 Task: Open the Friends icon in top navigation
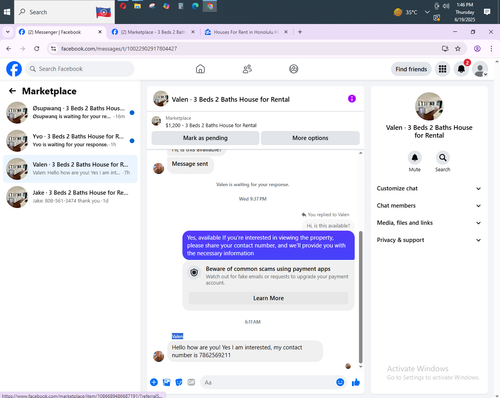(247, 69)
